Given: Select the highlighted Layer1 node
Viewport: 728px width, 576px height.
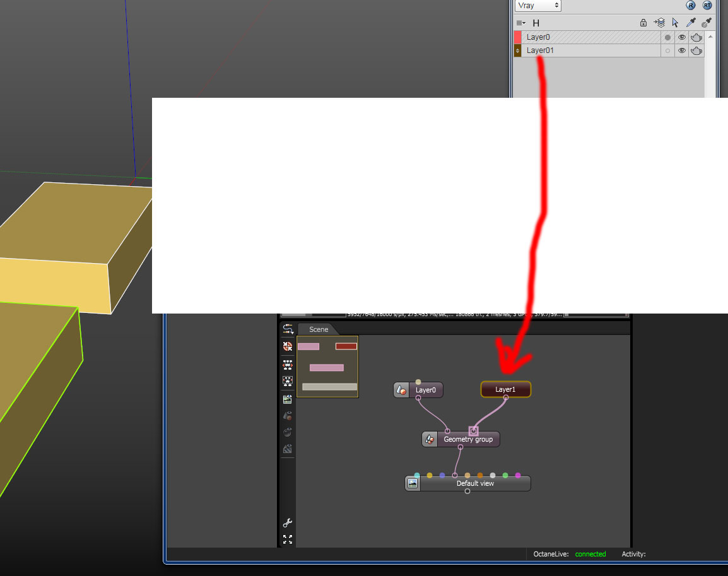Looking at the screenshot, I should coord(505,389).
